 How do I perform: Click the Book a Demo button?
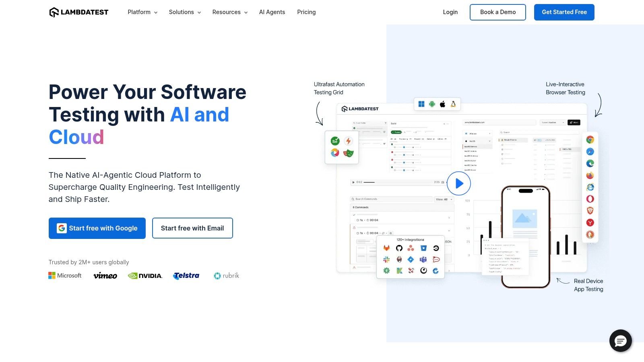pos(498,12)
